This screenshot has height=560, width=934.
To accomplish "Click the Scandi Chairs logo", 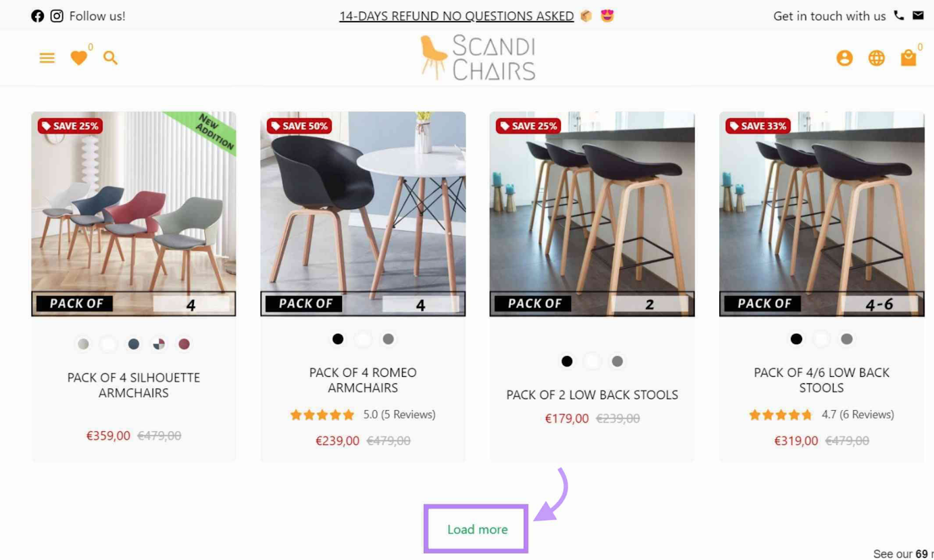I will pos(478,58).
